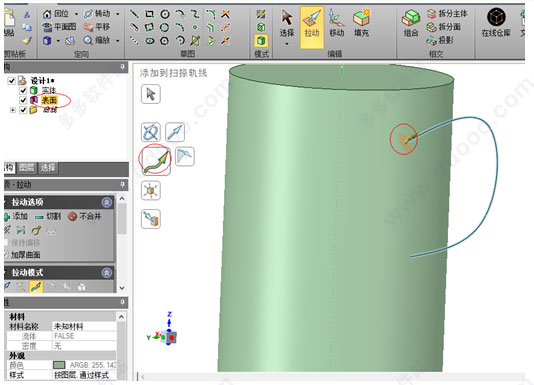Click the 颜色 green color swatch
Image resolution: width=534 pixels, height=385 pixels.
pyautogui.click(x=59, y=365)
